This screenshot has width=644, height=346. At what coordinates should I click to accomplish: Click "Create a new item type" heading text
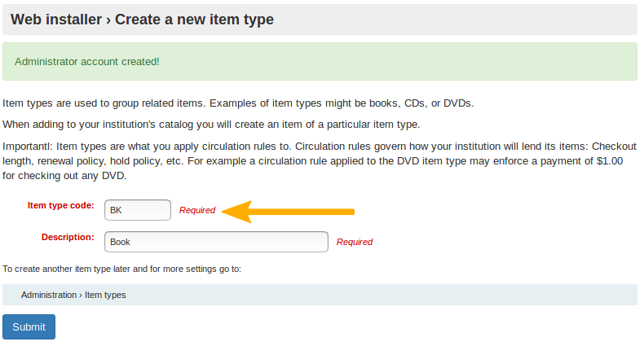194,19
